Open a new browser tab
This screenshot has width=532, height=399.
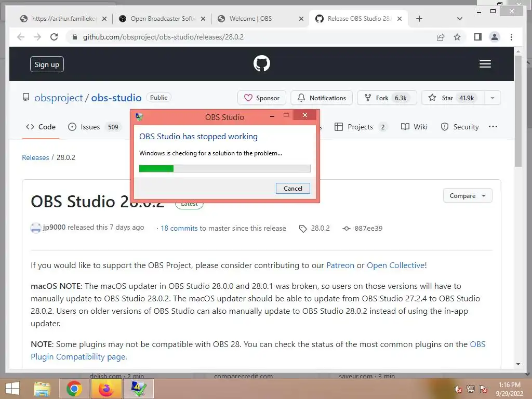[419, 19]
